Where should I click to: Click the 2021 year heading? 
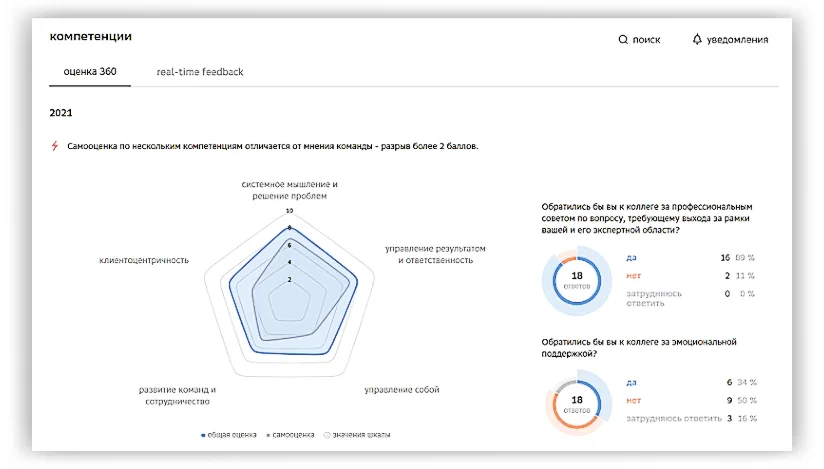point(61,113)
